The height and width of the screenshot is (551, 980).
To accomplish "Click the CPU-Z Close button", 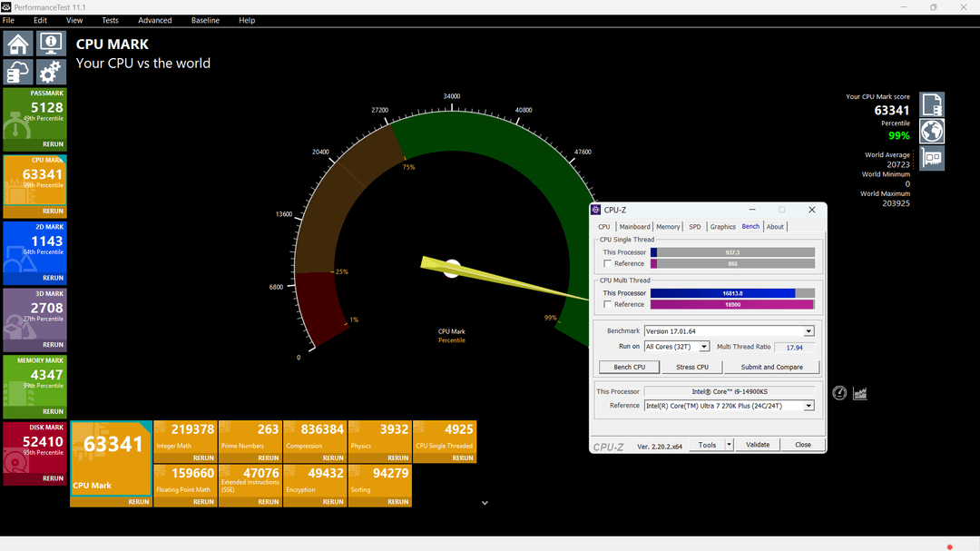I will point(803,445).
